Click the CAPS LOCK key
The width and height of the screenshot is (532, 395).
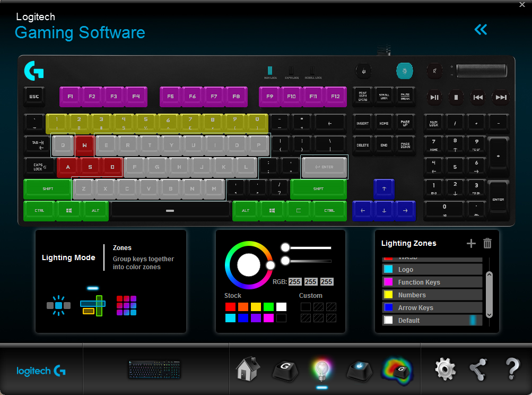(x=40, y=167)
